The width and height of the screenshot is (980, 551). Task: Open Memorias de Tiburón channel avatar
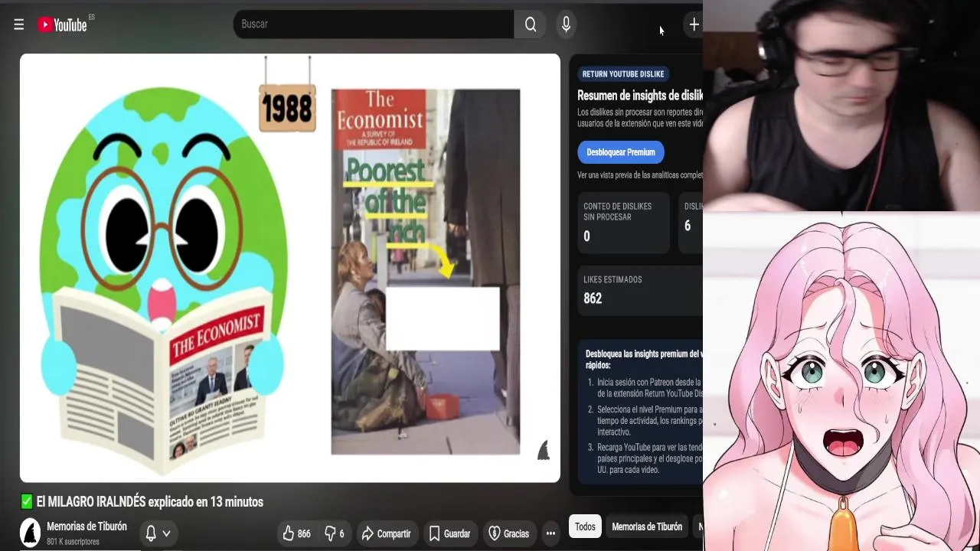tap(30, 533)
